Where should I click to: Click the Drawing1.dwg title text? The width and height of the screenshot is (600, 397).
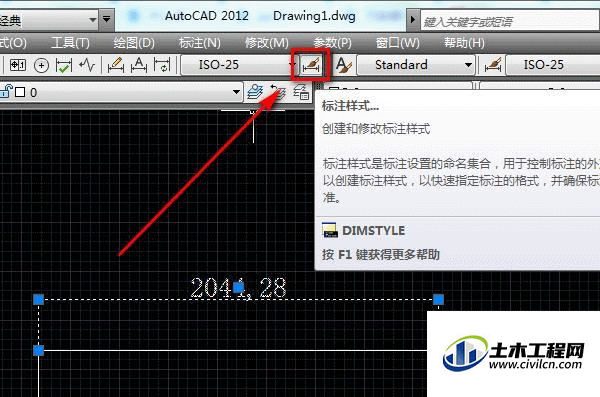pyautogui.click(x=314, y=16)
